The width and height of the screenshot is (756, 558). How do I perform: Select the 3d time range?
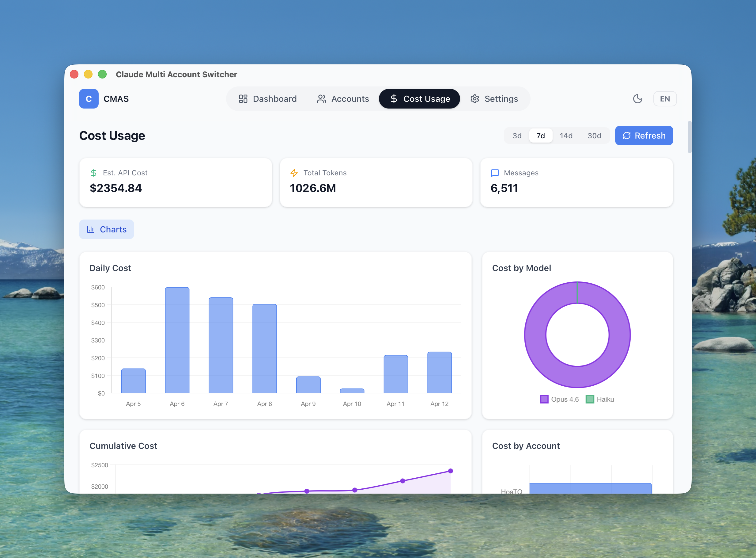pos(517,136)
